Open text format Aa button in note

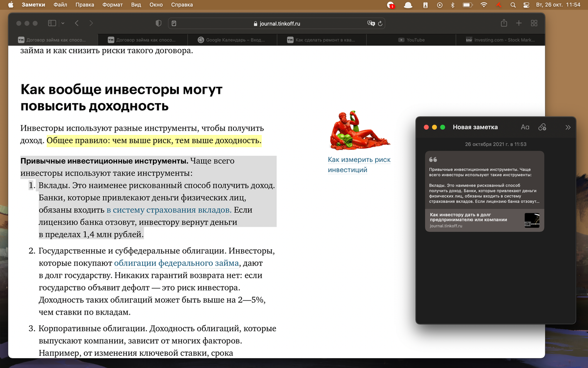525,127
